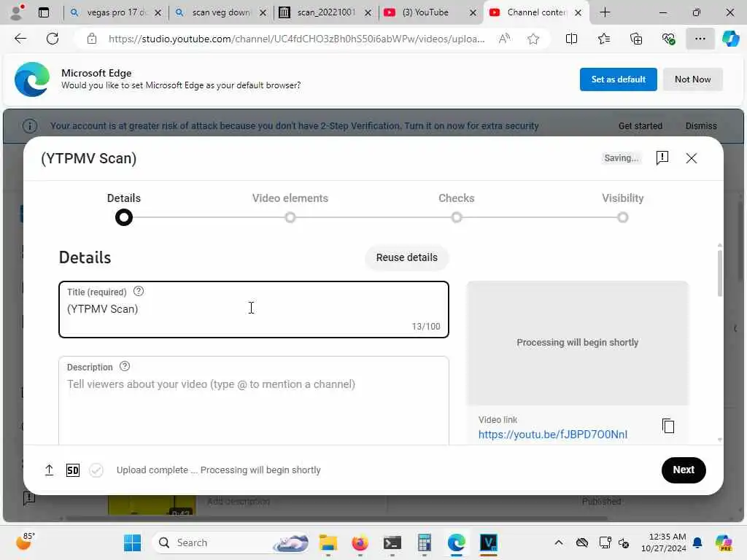Open the youtu.be video link
Screen dimensions: 747x560
pos(553,435)
